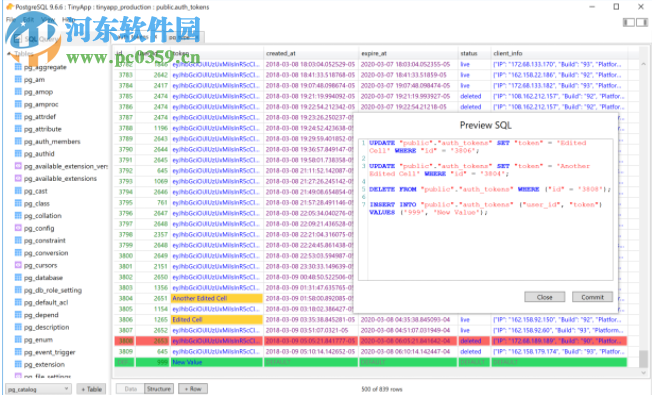The height and width of the screenshot is (395, 652).
Task: Select pg_default_acl in the table list
Action: pyautogui.click(x=46, y=302)
